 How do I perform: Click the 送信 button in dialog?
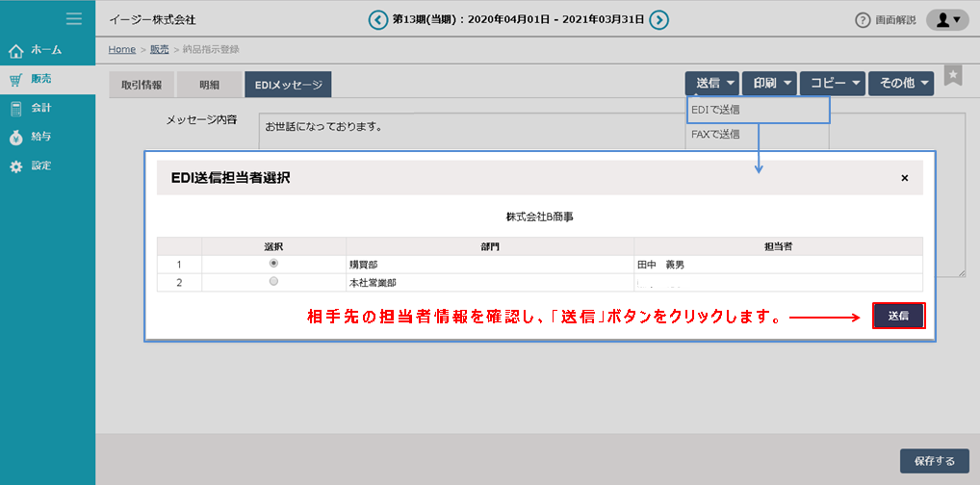tap(898, 316)
